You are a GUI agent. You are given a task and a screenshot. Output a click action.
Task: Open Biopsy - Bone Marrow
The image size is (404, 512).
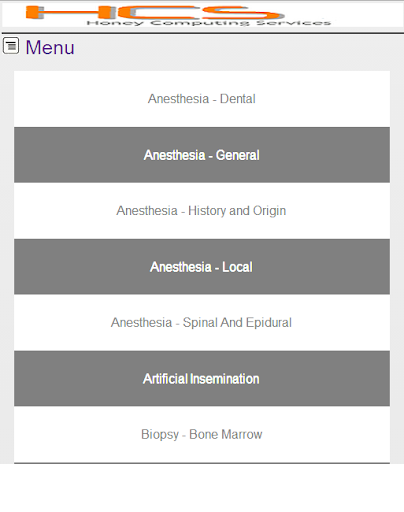pos(202,434)
